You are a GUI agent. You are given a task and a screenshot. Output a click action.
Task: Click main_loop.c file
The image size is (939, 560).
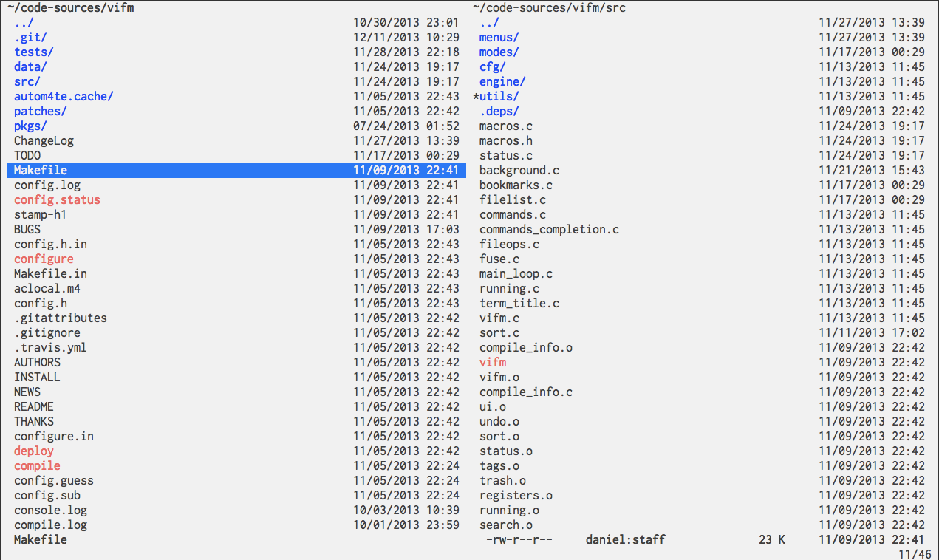(516, 273)
